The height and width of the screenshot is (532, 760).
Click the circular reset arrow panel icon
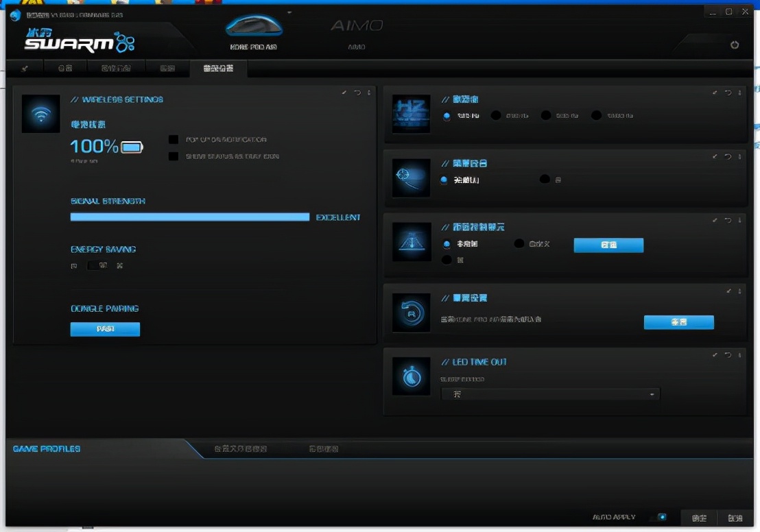411,313
